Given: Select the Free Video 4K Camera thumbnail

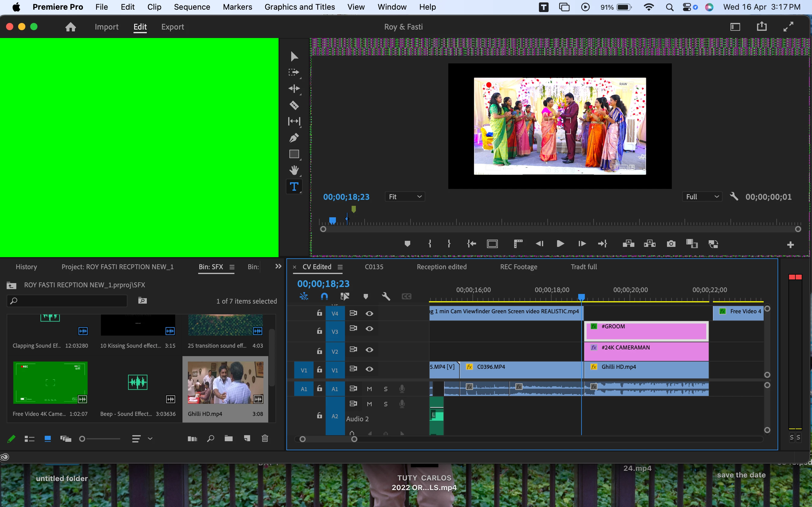Looking at the screenshot, I should [x=50, y=383].
